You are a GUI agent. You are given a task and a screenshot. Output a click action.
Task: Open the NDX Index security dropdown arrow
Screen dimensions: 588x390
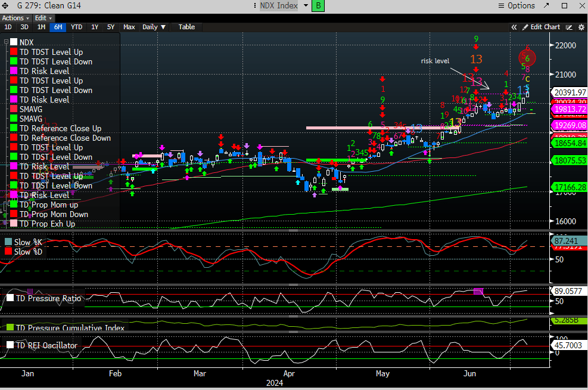pos(306,5)
